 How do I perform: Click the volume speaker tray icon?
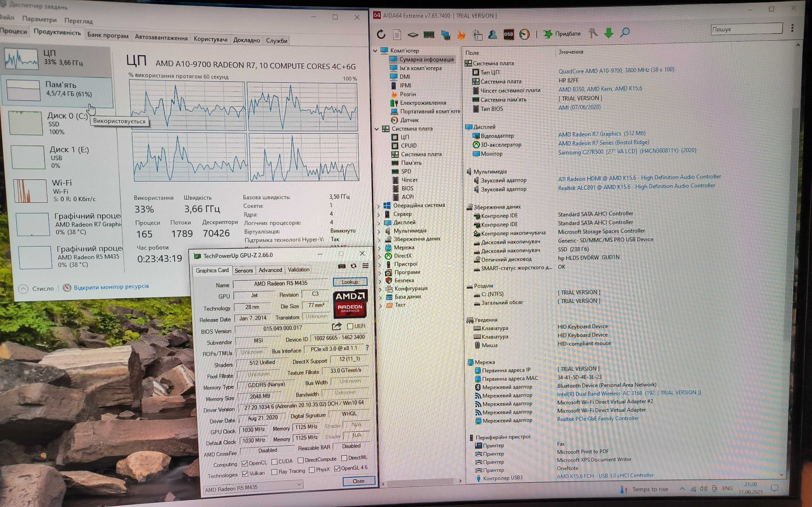(x=703, y=488)
